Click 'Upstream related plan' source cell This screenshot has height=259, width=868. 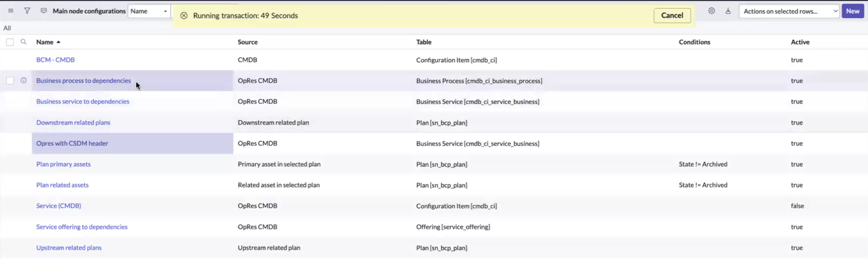[269, 248]
